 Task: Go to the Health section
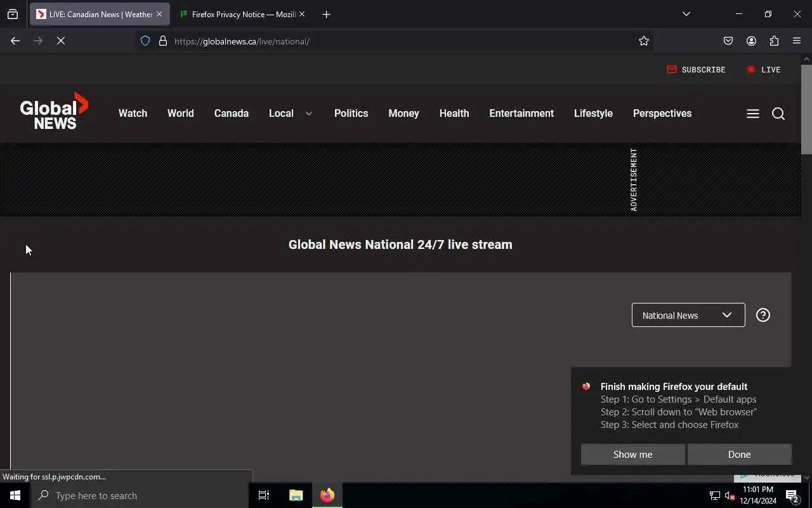454,113
